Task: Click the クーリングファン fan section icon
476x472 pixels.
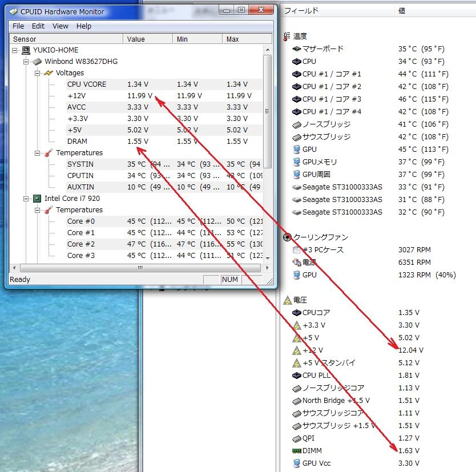Action: click(x=287, y=237)
